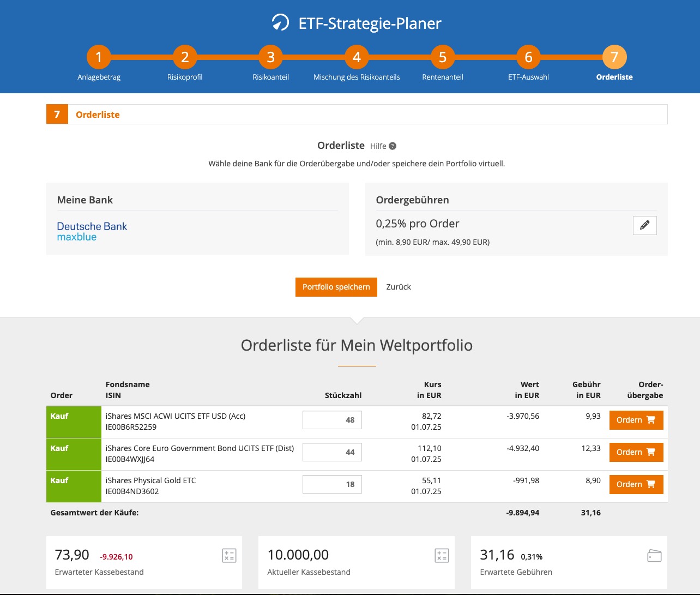Select Stückzahl field for iShares Physical Gold
The width and height of the screenshot is (700, 595).
[332, 484]
